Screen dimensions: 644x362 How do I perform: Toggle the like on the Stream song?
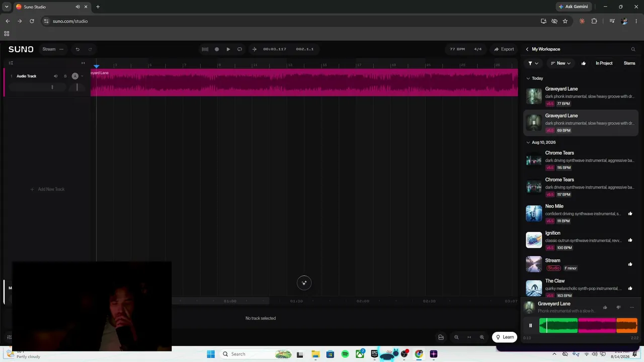[x=630, y=264]
